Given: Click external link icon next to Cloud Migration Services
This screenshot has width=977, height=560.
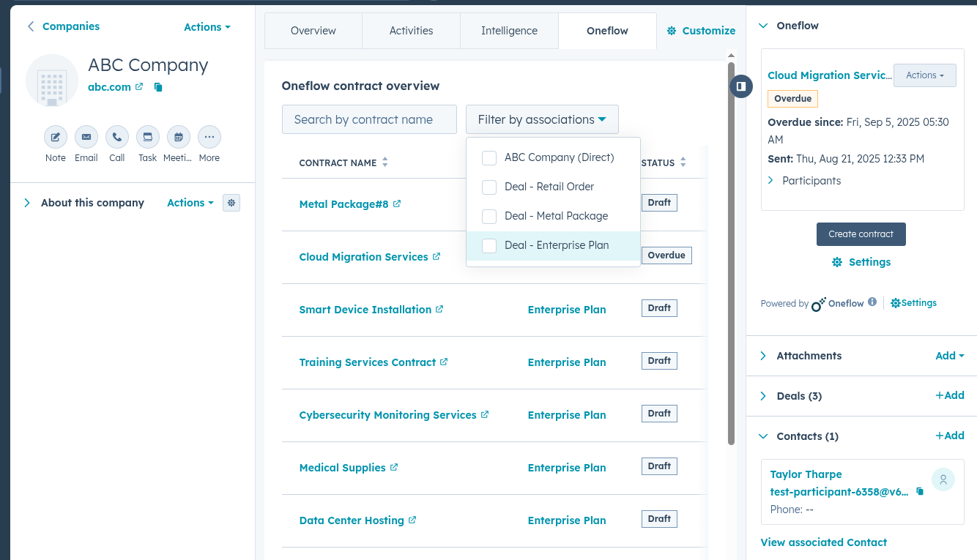Looking at the screenshot, I should tap(437, 256).
